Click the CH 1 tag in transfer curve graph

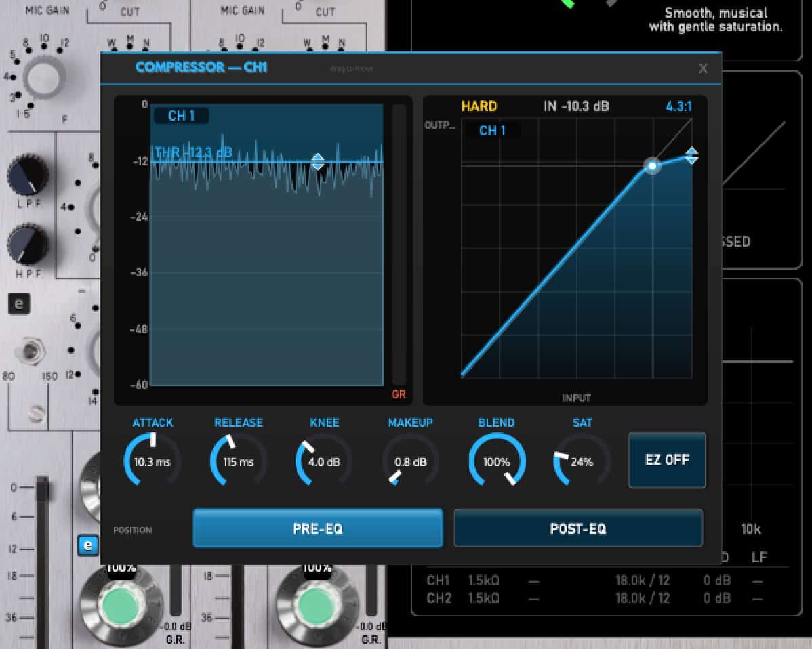(x=492, y=131)
